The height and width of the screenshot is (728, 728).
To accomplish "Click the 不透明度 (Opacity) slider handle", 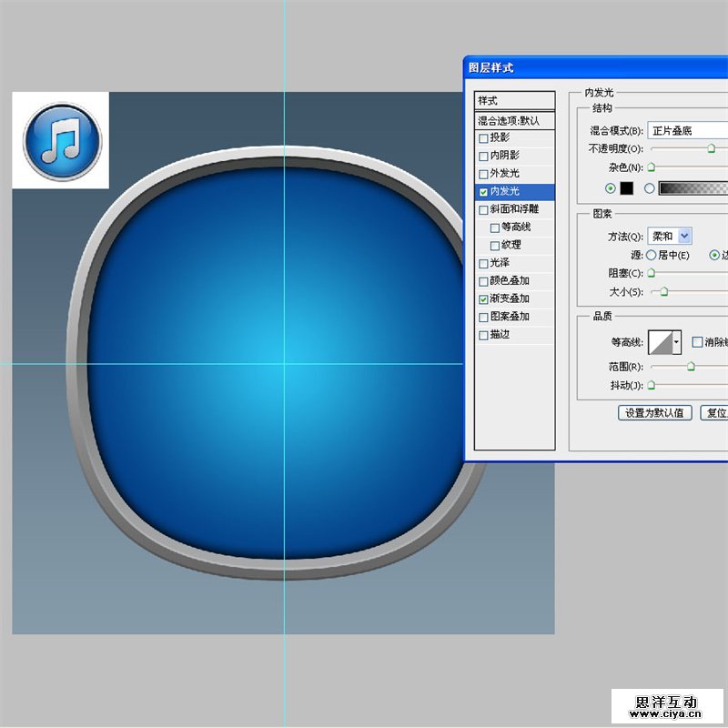I will (x=711, y=148).
